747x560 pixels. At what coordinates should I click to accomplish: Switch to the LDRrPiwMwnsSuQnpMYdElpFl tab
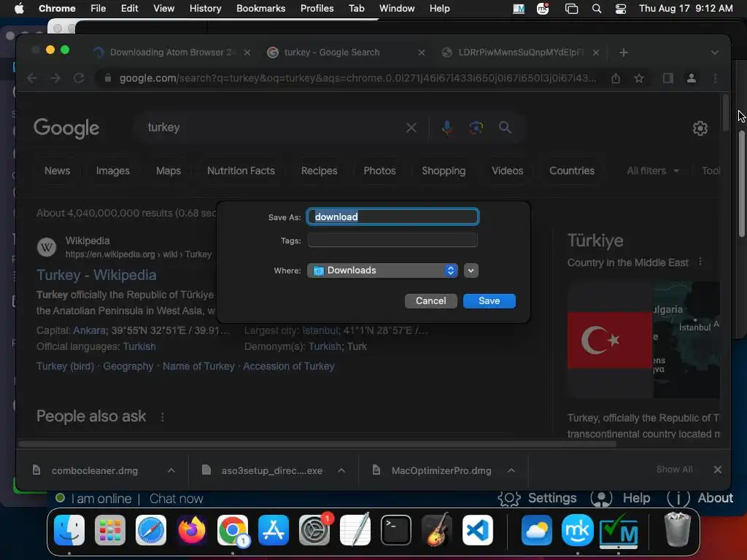[x=520, y=52]
